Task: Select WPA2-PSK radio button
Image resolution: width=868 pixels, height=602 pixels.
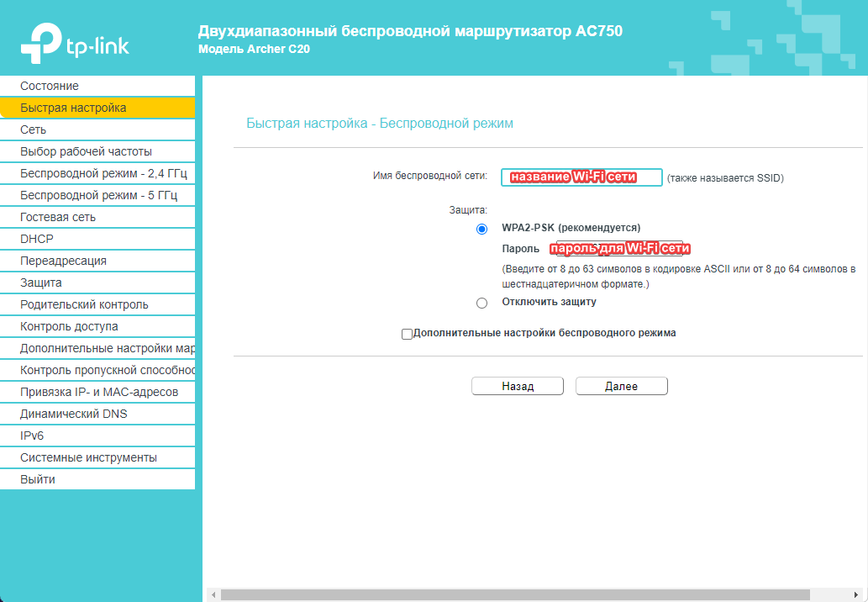Action: point(481,230)
